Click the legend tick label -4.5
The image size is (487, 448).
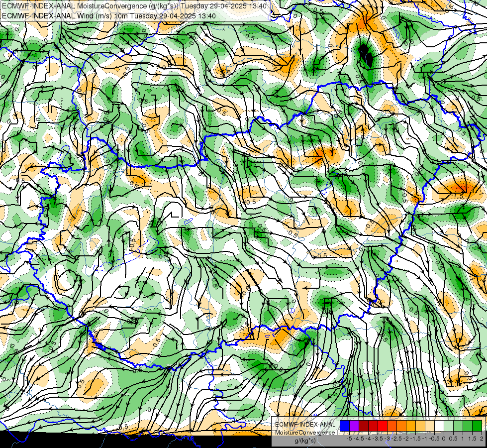tap(359, 439)
